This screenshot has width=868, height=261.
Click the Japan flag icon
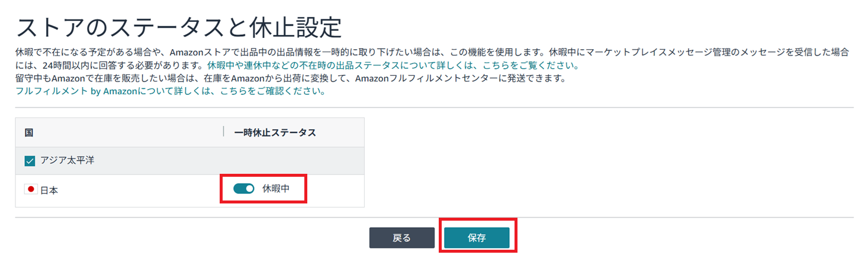click(31, 190)
